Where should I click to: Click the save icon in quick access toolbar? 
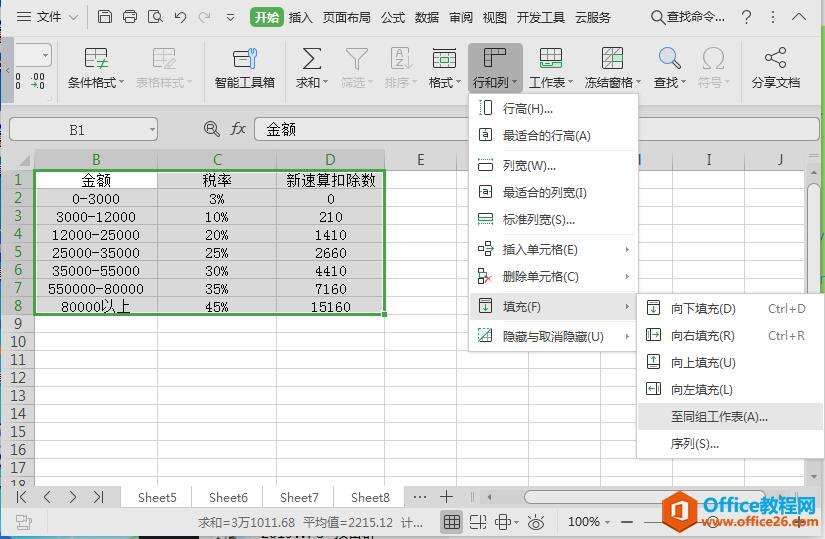(x=104, y=17)
